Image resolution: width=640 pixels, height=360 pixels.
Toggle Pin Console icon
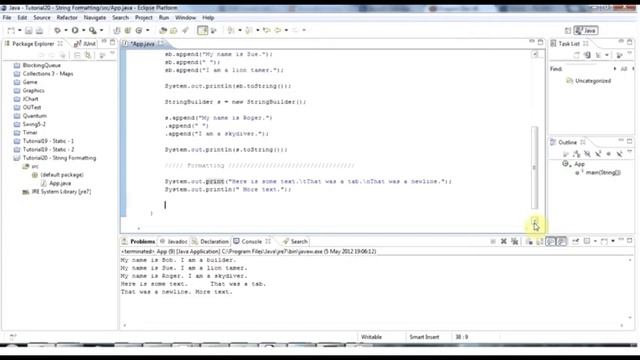[x=575, y=241]
